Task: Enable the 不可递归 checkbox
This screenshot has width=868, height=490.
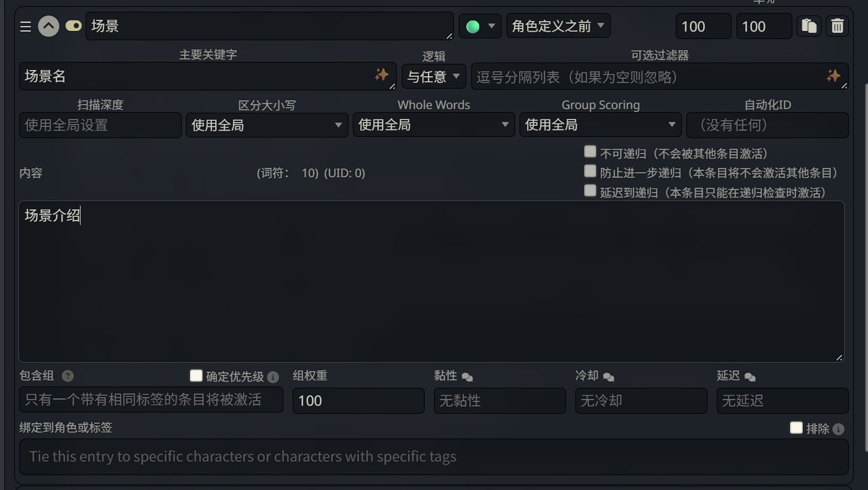Action: [589, 151]
